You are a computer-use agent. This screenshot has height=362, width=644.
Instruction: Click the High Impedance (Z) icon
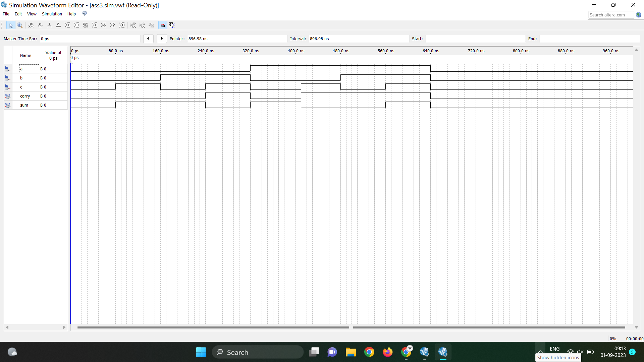pos(58,25)
